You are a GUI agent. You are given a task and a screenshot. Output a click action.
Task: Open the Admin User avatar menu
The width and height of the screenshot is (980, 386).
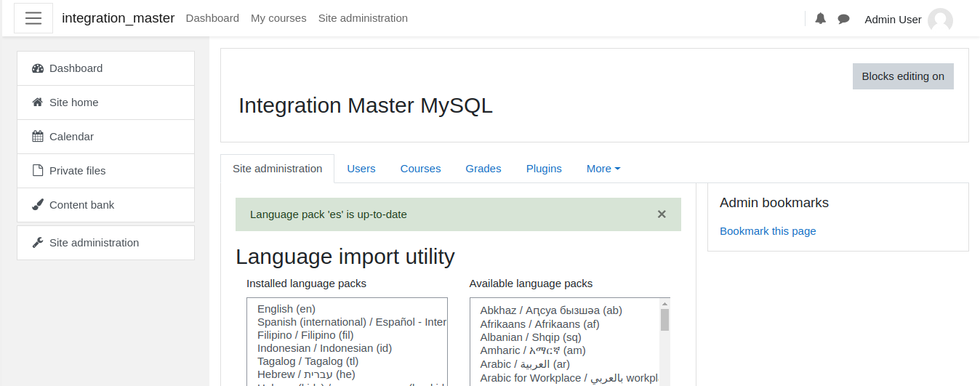(x=940, y=20)
